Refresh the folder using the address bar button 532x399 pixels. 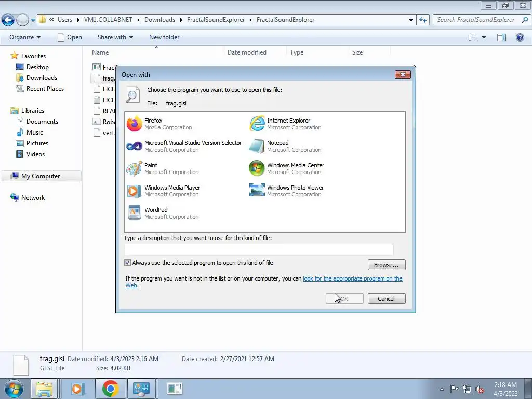point(423,20)
